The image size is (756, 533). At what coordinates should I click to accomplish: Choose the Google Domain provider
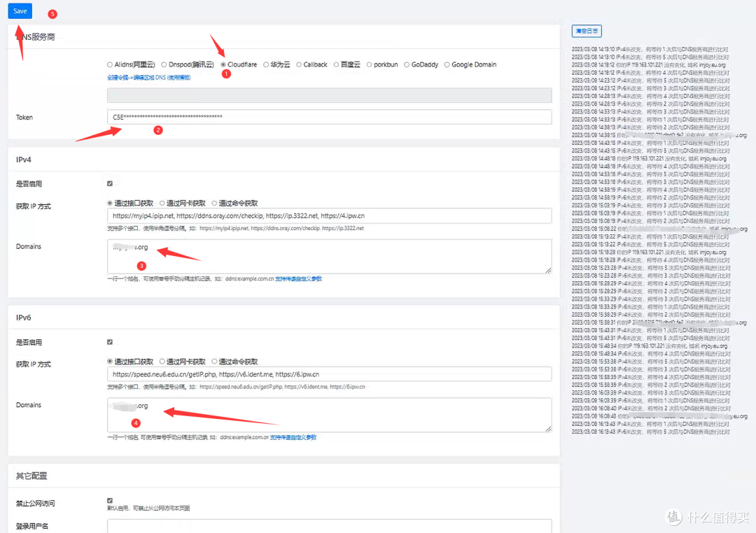[x=447, y=64]
